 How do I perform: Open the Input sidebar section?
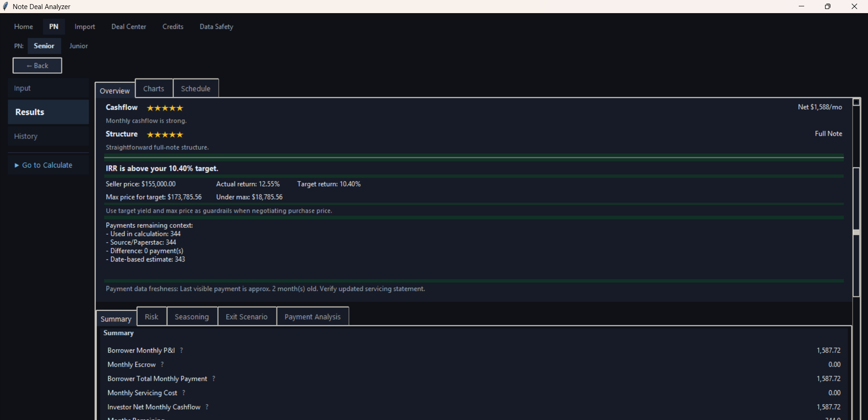coord(48,88)
